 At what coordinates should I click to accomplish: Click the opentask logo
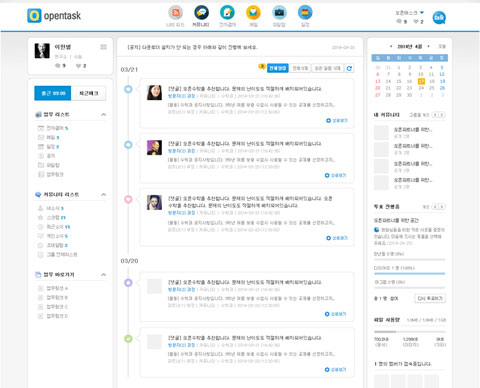[54, 16]
